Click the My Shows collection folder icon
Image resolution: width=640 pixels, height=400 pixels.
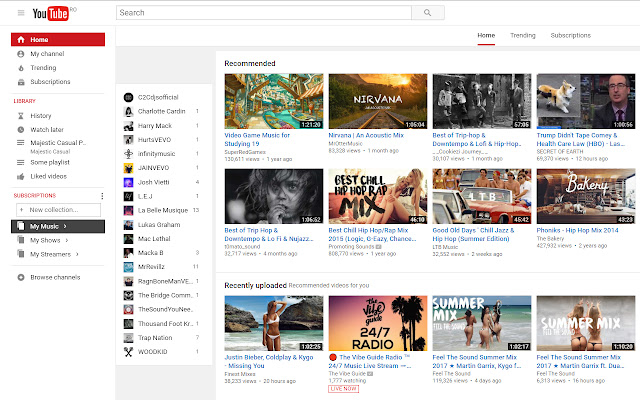pos(21,240)
